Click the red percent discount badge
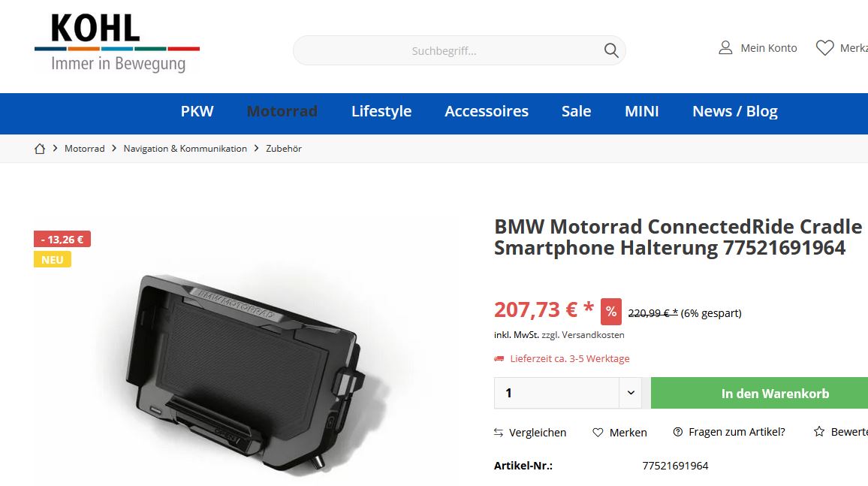The height and width of the screenshot is (486, 868). pyautogui.click(x=611, y=312)
